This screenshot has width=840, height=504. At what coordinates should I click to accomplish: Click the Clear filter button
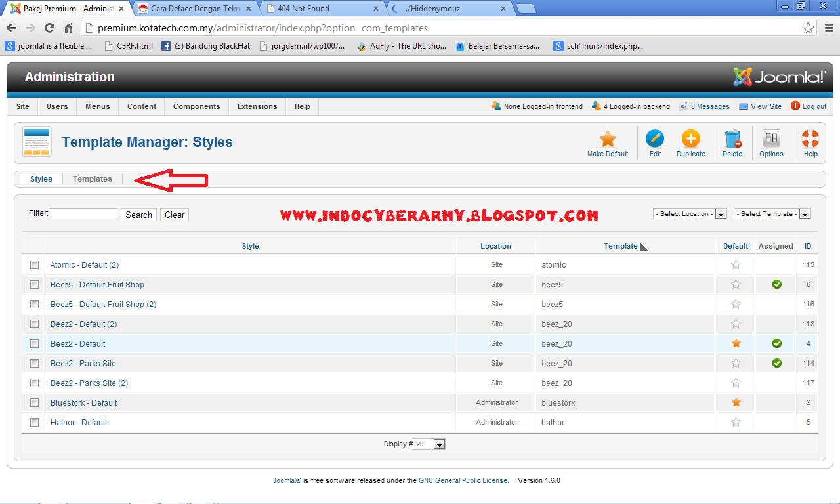point(175,215)
